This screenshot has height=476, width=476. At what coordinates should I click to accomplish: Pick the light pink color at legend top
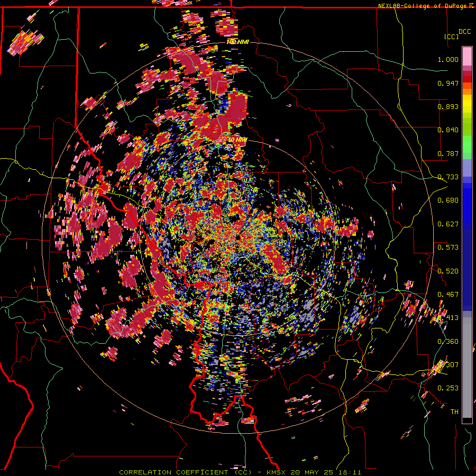(467, 57)
